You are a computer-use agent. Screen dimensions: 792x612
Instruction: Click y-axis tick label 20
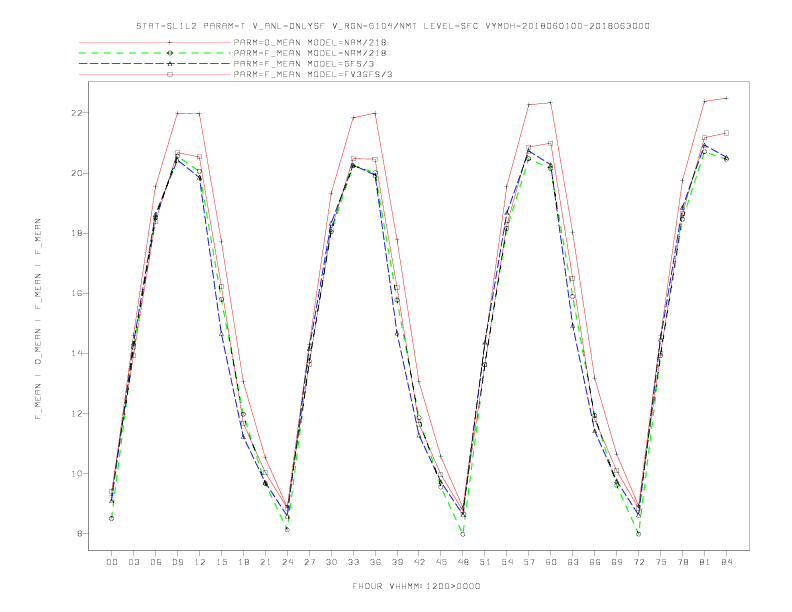pyautogui.click(x=77, y=173)
